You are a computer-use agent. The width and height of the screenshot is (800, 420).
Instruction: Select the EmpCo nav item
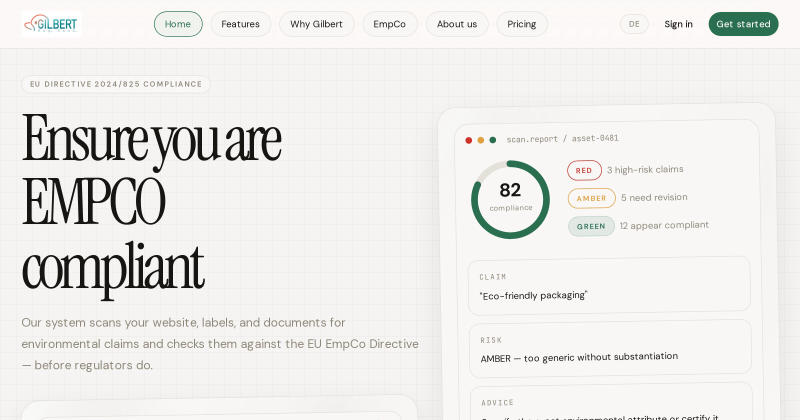tap(389, 24)
